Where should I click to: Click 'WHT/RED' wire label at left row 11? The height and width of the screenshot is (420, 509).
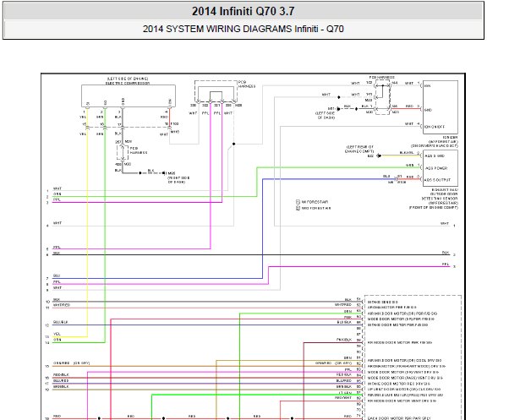click(x=62, y=305)
